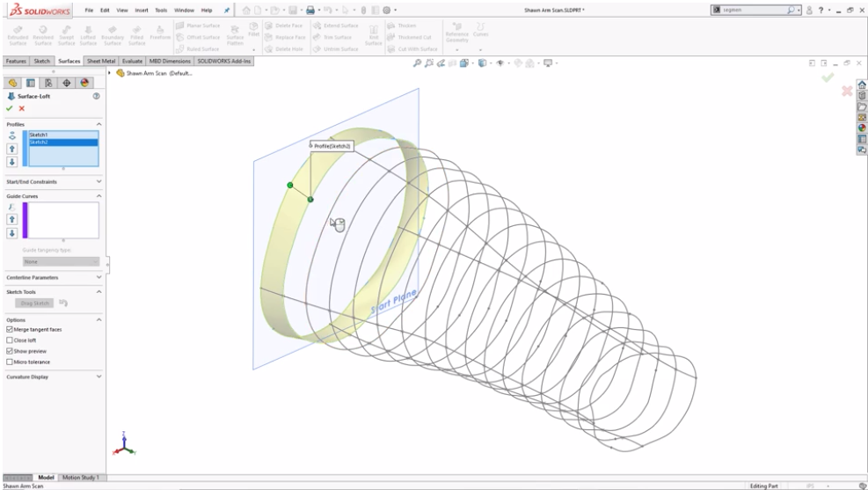Screen dimensions: 868x490
Task: Click Profile(Sketch2) callout label in viewport
Action: (x=332, y=146)
